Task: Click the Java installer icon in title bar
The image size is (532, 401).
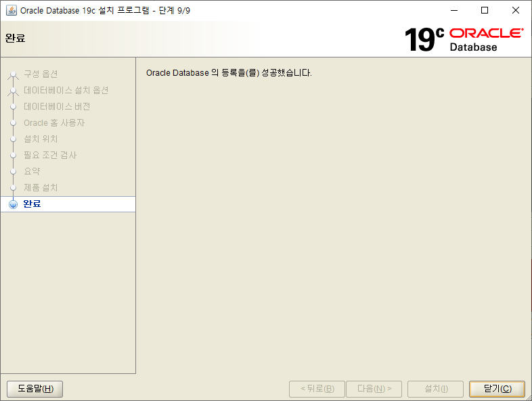Action: [x=12, y=11]
